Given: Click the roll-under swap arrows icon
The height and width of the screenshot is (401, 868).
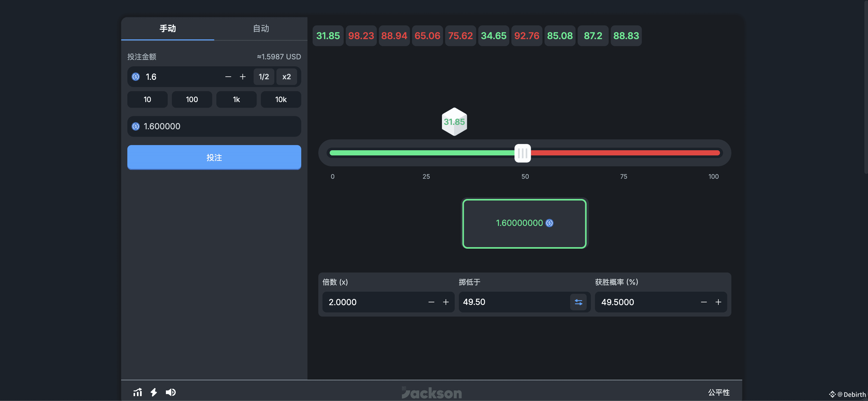Looking at the screenshot, I should [x=578, y=302].
